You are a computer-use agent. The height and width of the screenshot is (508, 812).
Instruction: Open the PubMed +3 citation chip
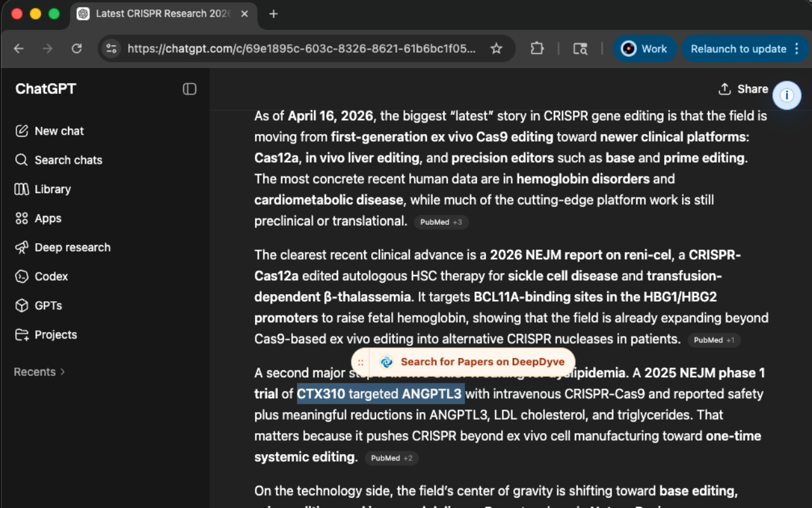(442, 222)
